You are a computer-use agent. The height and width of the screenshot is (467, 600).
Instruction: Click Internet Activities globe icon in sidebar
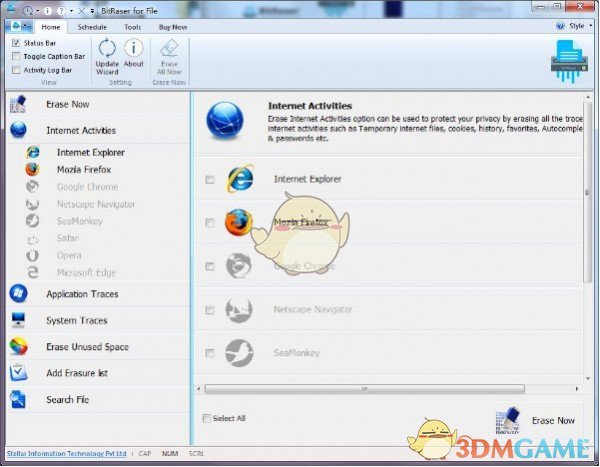[x=18, y=130]
